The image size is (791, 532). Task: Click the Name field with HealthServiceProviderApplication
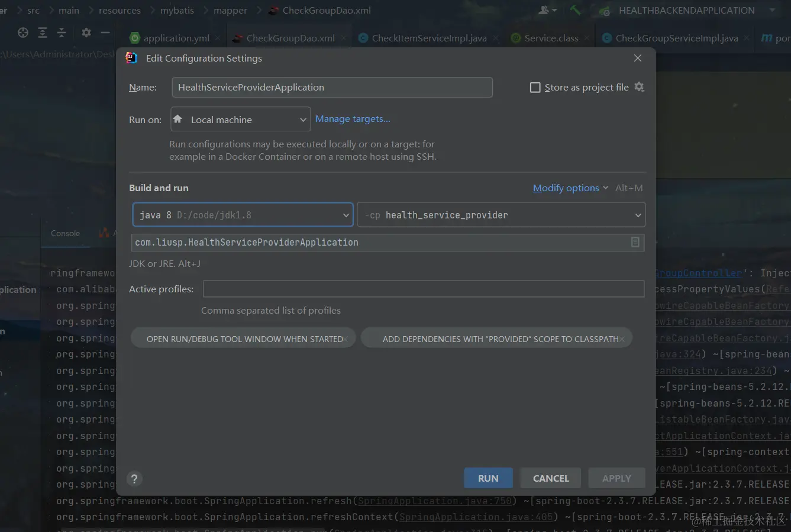tap(332, 88)
